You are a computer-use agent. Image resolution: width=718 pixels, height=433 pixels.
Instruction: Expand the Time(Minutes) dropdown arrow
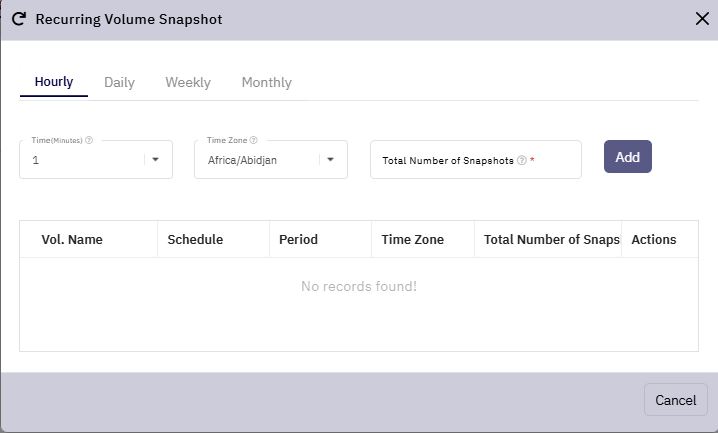click(155, 159)
